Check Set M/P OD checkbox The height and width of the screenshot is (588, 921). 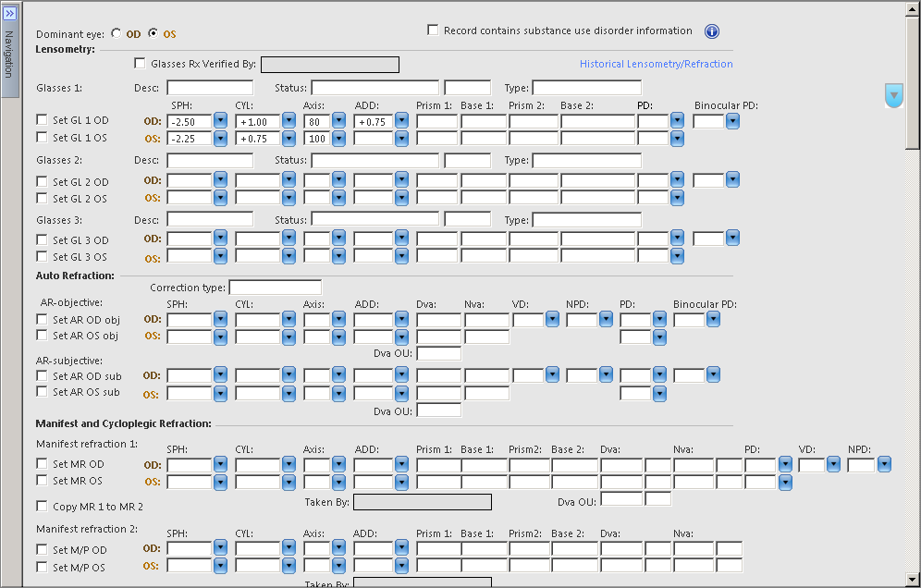tap(42, 550)
